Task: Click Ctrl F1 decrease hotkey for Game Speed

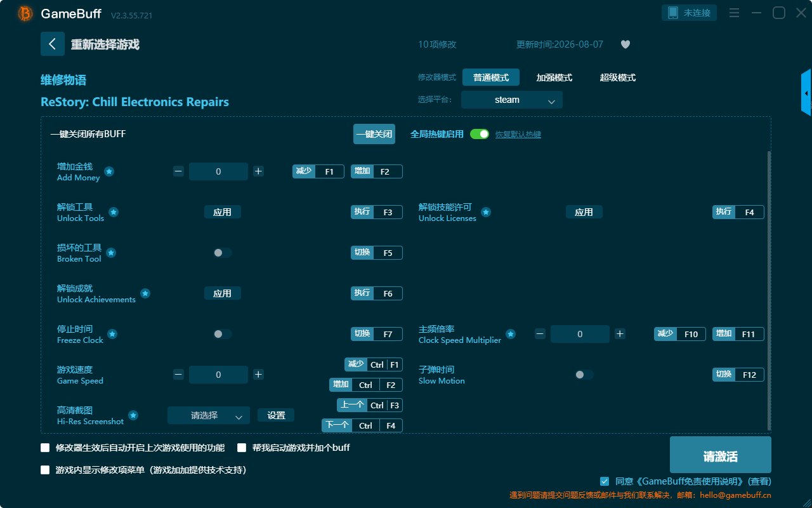Action: tap(374, 364)
